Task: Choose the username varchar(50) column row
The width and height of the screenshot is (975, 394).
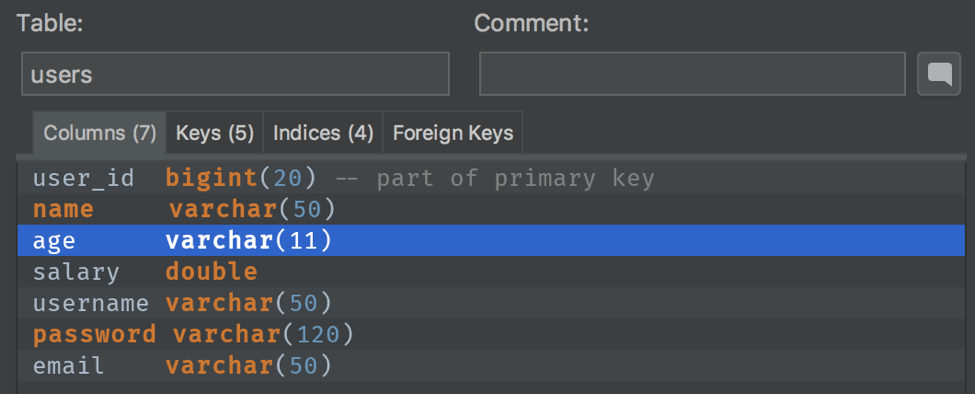Action: 491,303
